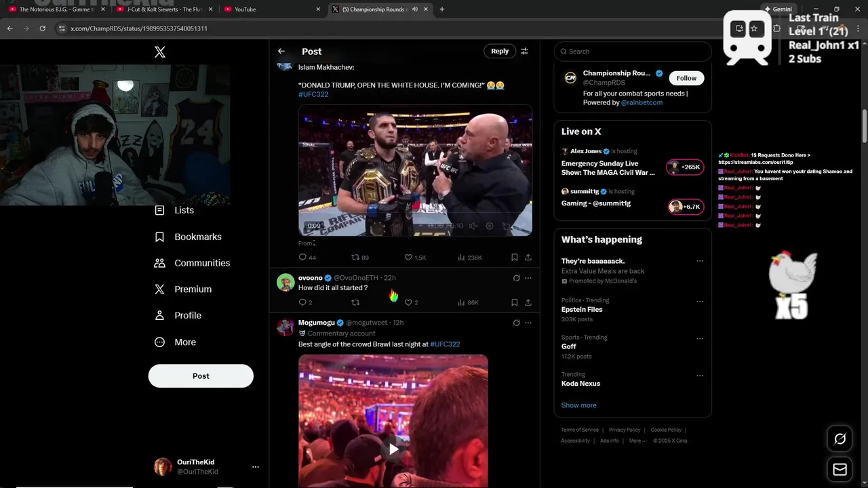
Task: Bookmark ovoono's comment
Action: tap(515, 302)
